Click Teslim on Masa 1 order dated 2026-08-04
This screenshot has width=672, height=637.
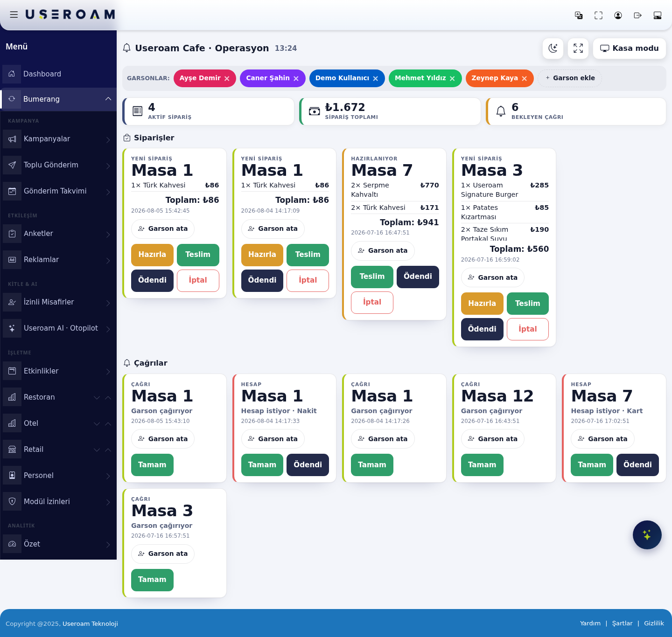308,255
